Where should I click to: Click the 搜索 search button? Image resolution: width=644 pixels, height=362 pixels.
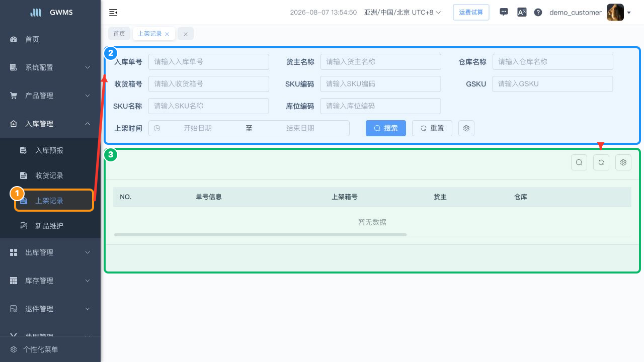point(386,128)
